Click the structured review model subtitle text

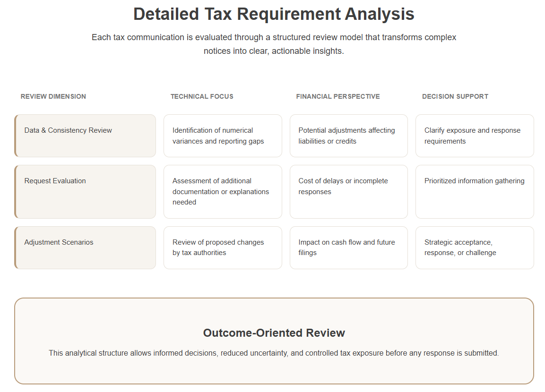click(x=274, y=44)
